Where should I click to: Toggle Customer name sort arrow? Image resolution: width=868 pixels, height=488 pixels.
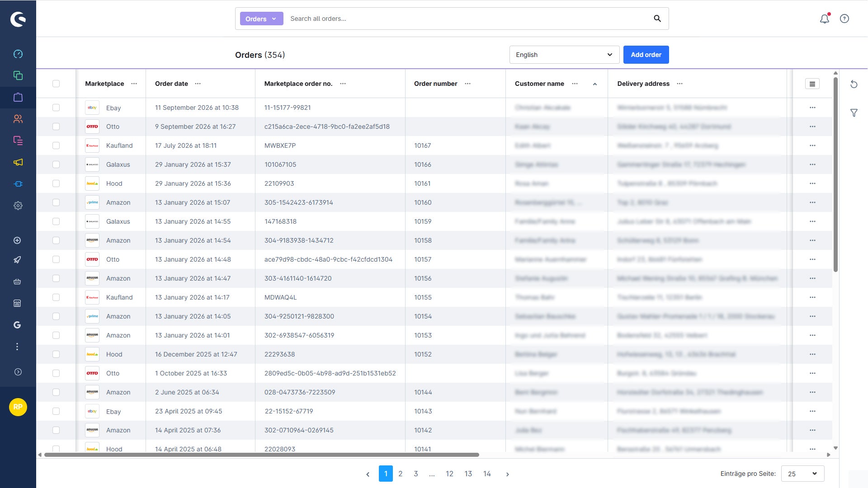click(x=595, y=84)
